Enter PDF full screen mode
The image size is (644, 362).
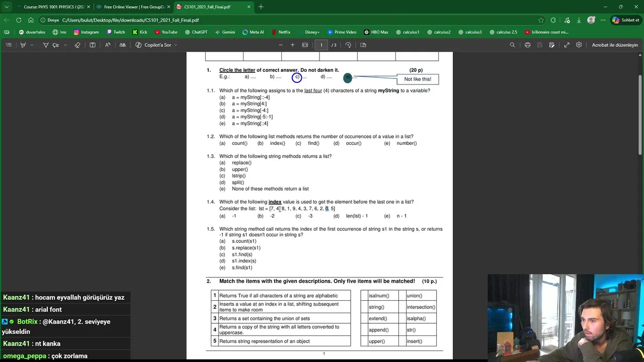pos(567,45)
